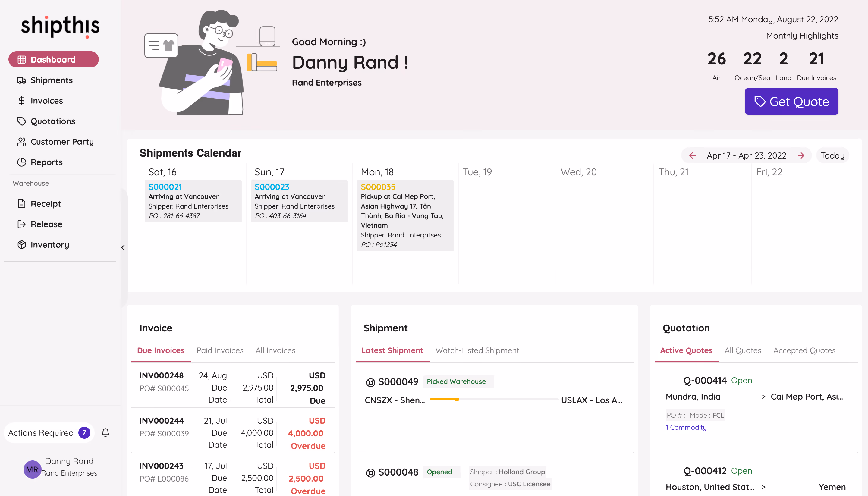
Task: Select the Due Invoices tab
Action: point(161,350)
